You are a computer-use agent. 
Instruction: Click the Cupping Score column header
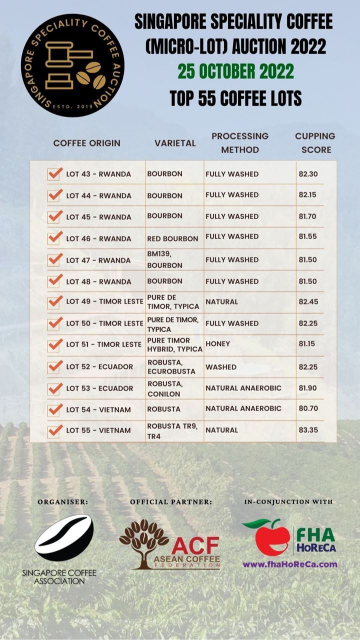click(315, 143)
